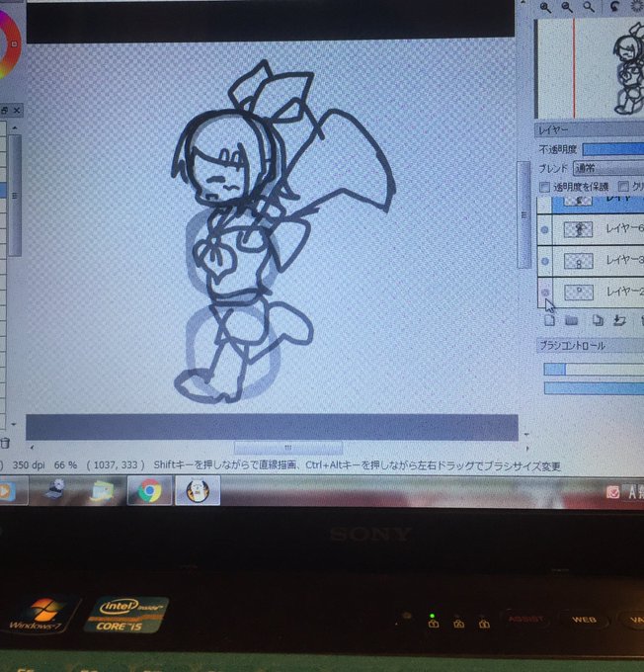Click the brush size slider in ブラシコントロール
Viewport: 644px width, 672px height.
click(x=594, y=369)
